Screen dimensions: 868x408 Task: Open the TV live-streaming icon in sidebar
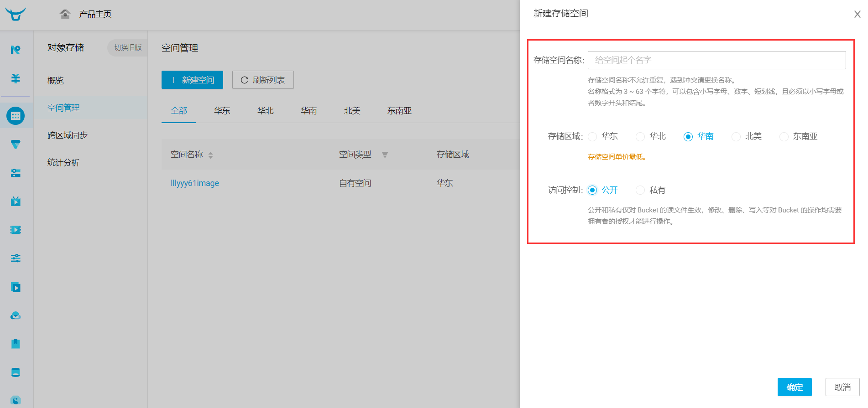pos(16,201)
